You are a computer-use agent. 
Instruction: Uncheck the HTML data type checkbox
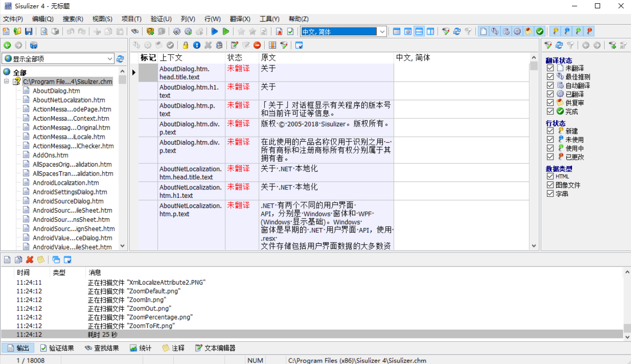[550, 176]
